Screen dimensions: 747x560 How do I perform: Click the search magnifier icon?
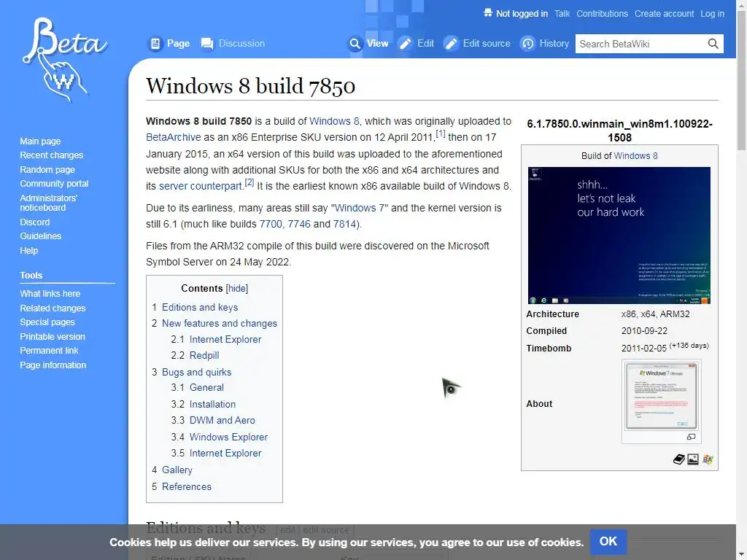(713, 44)
